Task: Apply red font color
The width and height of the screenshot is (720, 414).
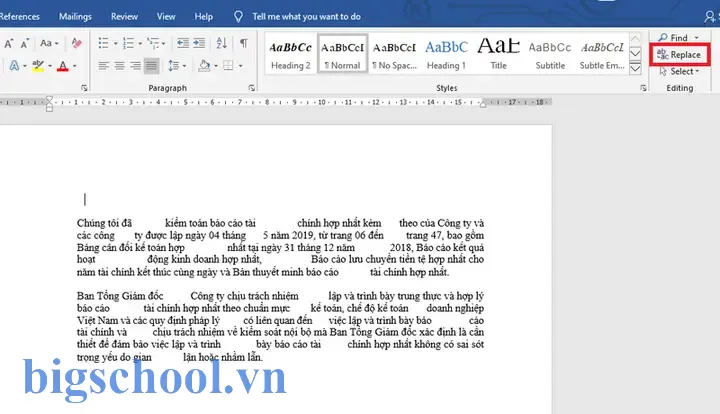Action: pyautogui.click(x=63, y=66)
